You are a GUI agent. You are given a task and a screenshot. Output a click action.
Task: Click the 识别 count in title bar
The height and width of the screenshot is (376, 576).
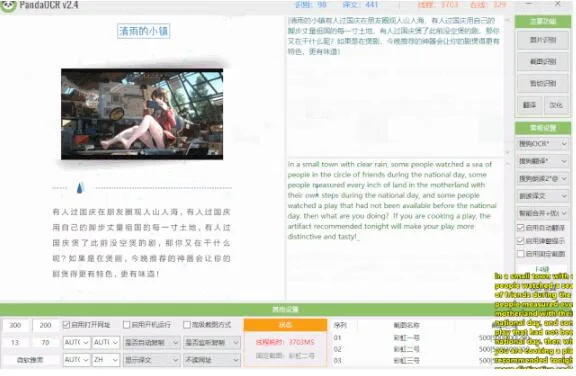tap(311, 5)
